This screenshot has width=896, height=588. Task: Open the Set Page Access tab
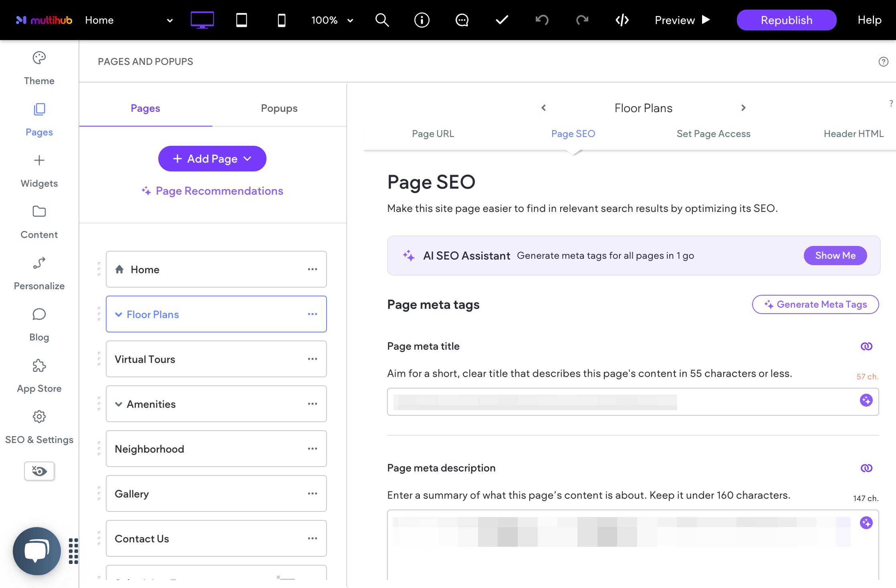click(x=714, y=134)
